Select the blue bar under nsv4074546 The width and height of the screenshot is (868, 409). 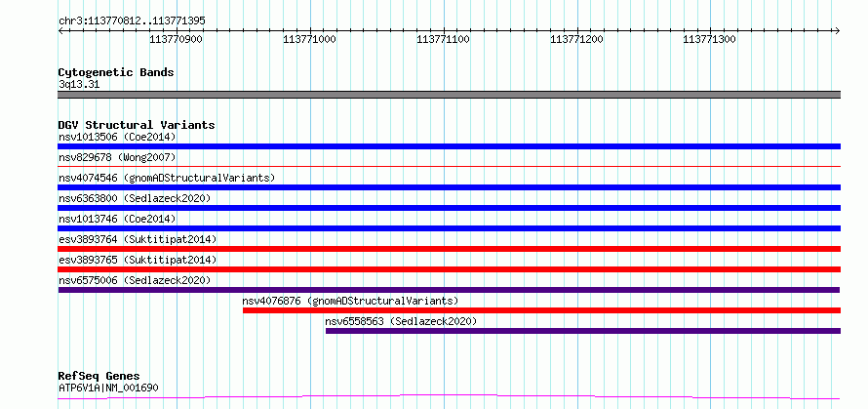449,187
